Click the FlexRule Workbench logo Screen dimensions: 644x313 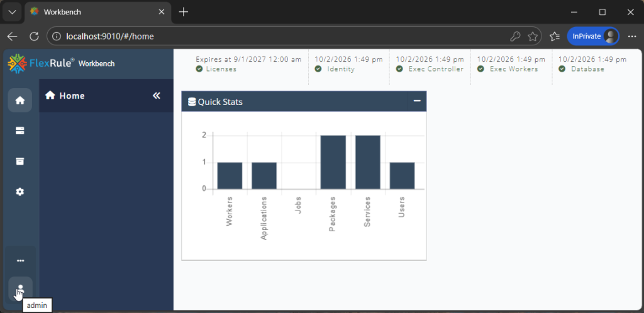[61, 63]
